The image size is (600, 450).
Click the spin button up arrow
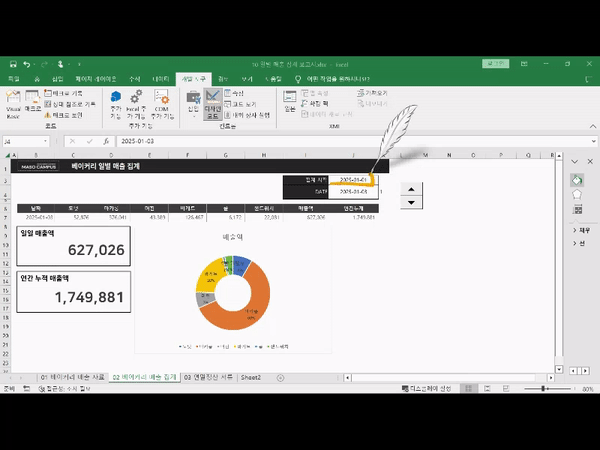(x=408, y=188)
